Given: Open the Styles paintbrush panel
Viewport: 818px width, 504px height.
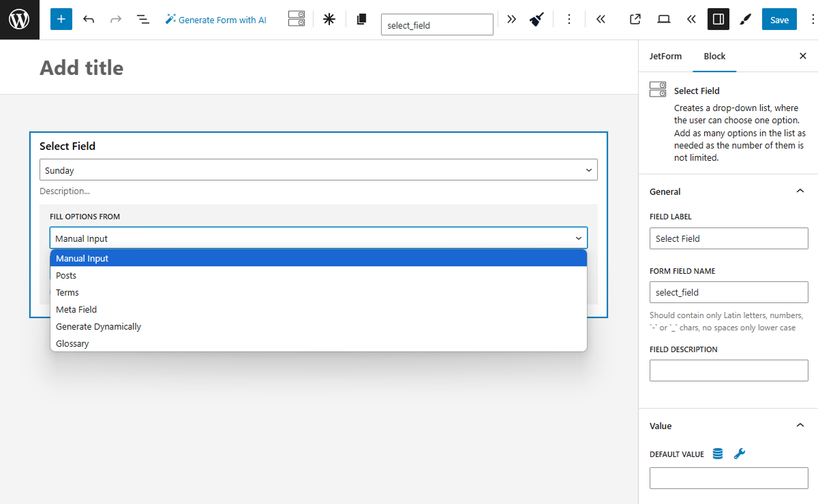Looking at the screenshot, I should point(745,19).
